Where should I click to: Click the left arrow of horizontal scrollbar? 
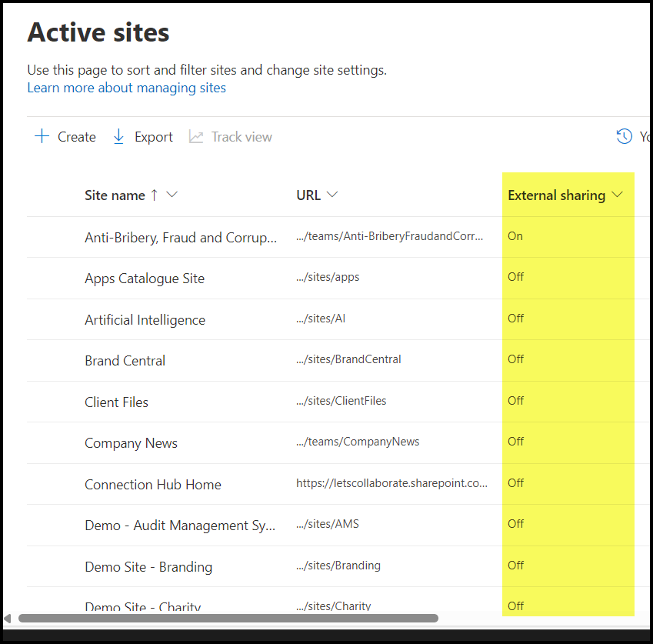(8, 618)
